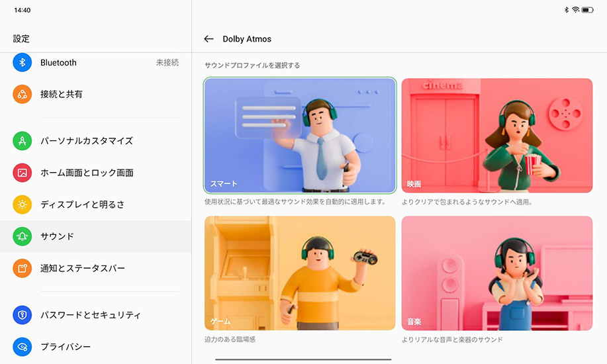
Task: Tap the orange 通知とステータスバー icon
Action: pos(23,268)
